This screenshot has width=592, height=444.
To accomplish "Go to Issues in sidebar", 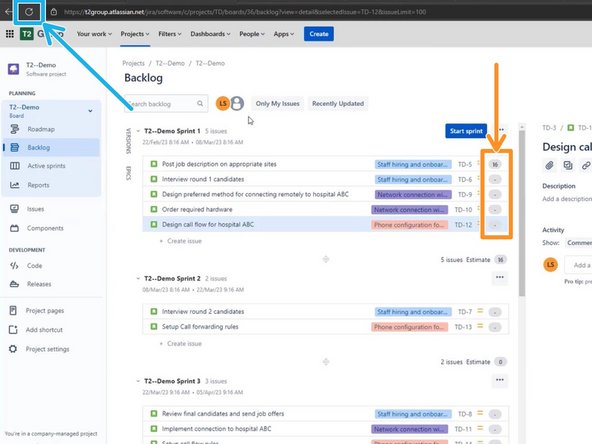I will [35, 209].
